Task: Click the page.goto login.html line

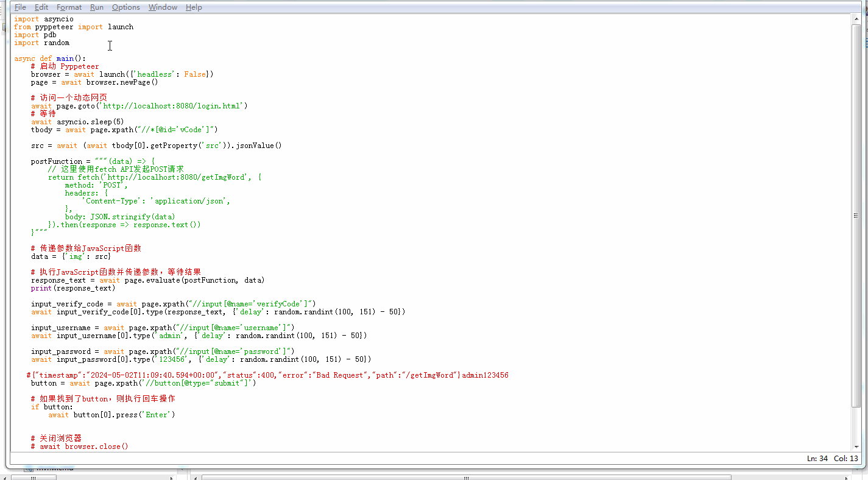Action: tap(139, 106)
